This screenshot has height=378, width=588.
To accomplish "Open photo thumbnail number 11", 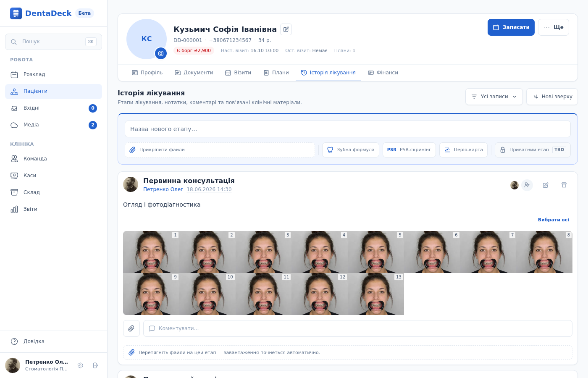I will coord(264,294).
